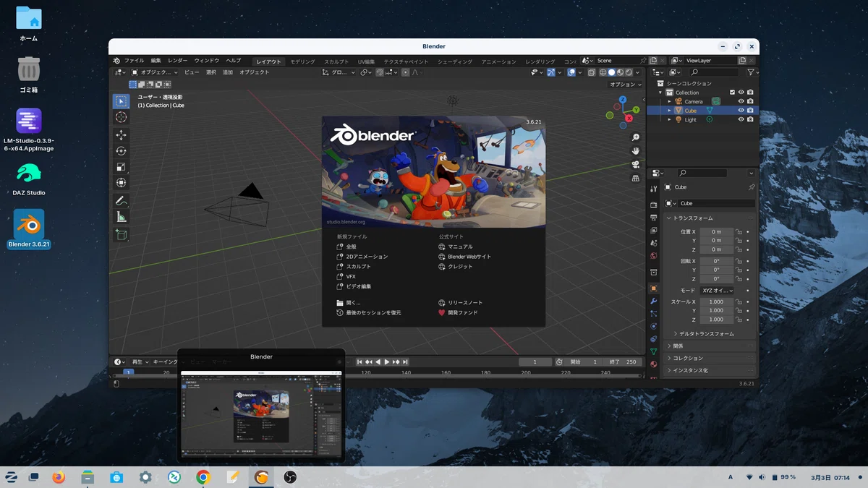
Task: Expand the Light item in outliner
Action: click(x=669, y=119)
